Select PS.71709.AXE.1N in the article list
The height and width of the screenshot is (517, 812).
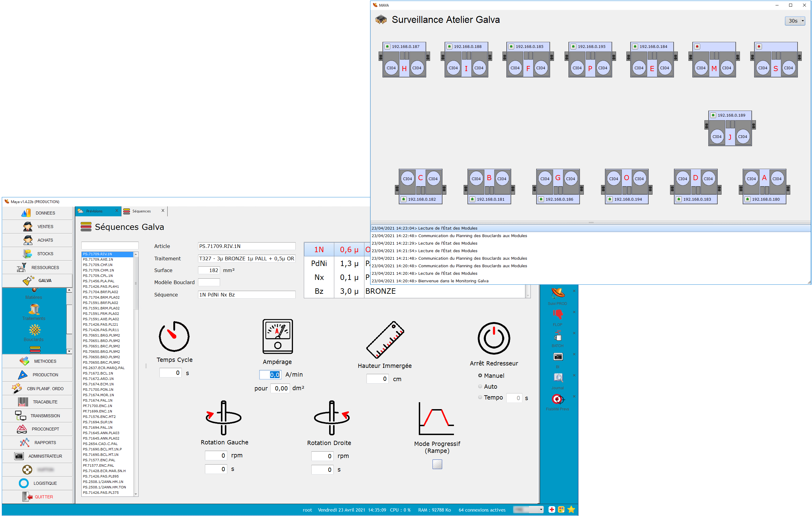(98, 259)
